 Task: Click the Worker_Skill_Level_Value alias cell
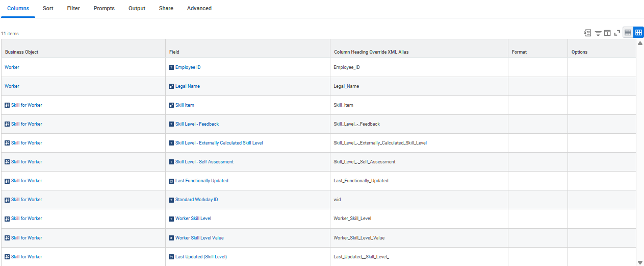click(x=419, y=238)
